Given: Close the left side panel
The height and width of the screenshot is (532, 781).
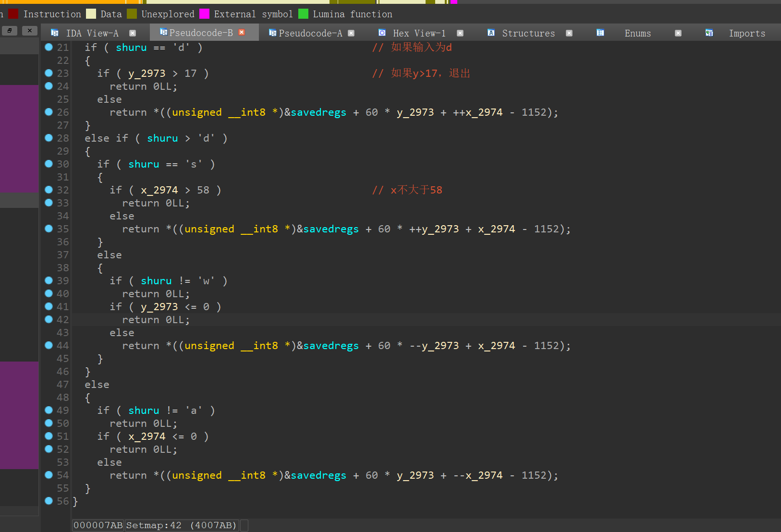Looking at the screenshot, I should click(30, 31).
